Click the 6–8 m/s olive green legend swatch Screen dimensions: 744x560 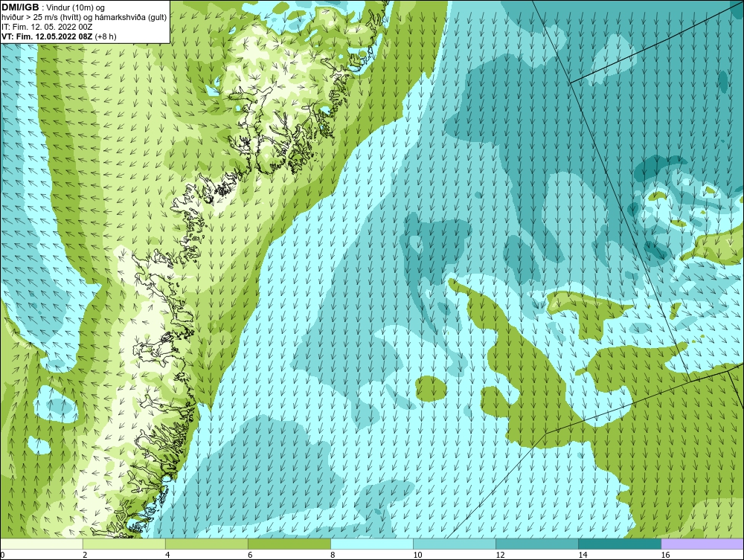289,544
